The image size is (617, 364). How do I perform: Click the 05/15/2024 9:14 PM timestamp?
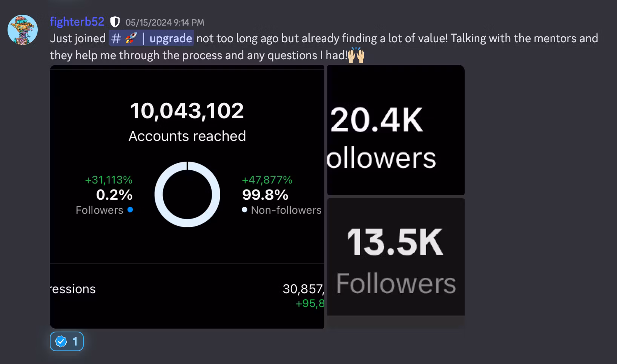coord(165,23)
